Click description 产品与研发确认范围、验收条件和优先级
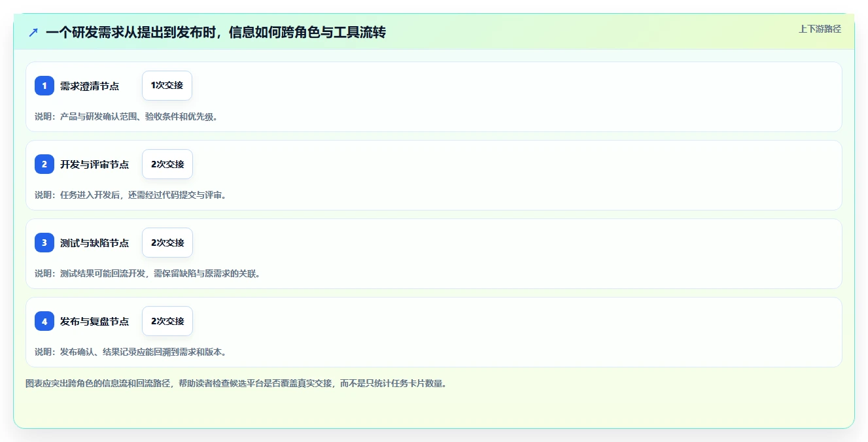 pyautogui.click(x=126, y=116)
